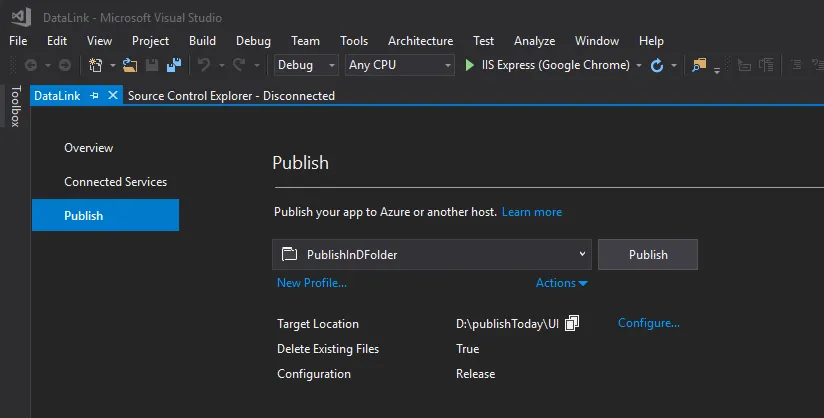This screenshot has width=824, height=418.
Task: Click the Save All toolbar icon
Action: 173,65
